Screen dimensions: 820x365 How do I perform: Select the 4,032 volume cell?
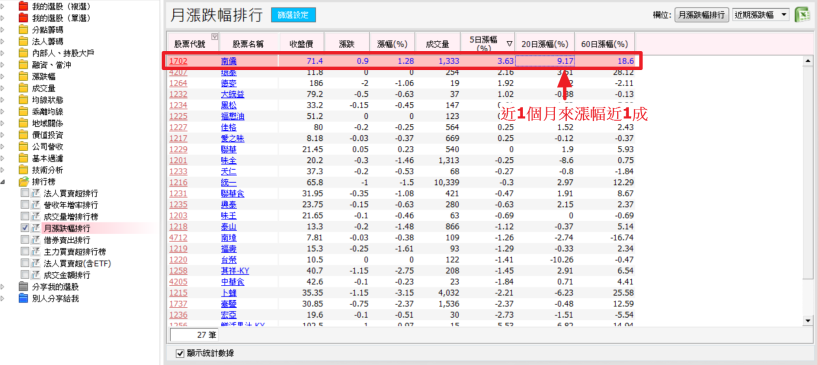tap(438, 292)
